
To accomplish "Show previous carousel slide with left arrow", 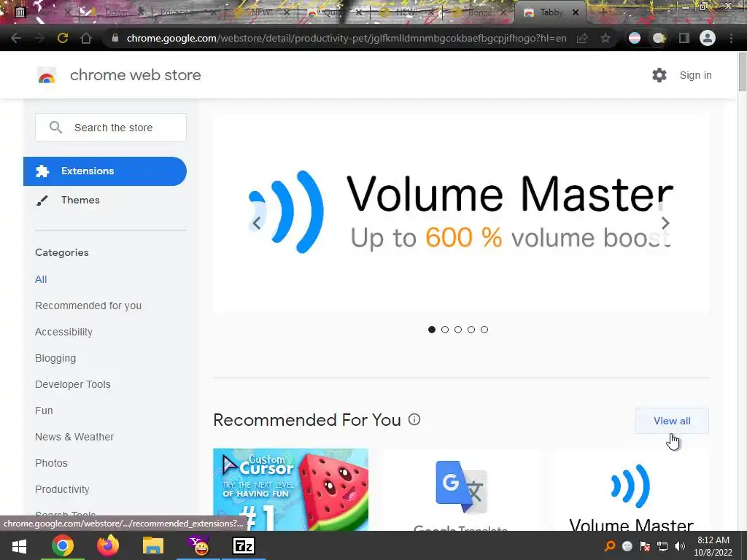I will coord(257,223).
